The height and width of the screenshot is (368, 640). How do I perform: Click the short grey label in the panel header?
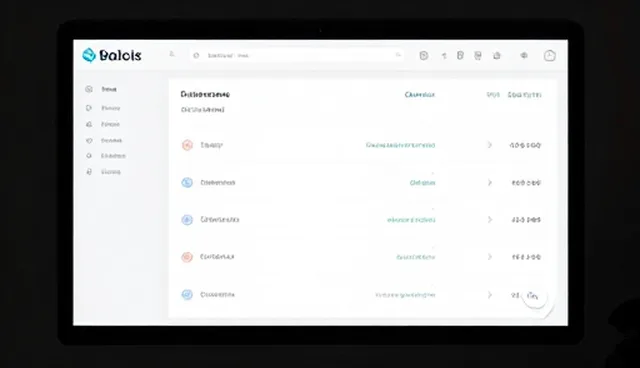tap(493, 95)
